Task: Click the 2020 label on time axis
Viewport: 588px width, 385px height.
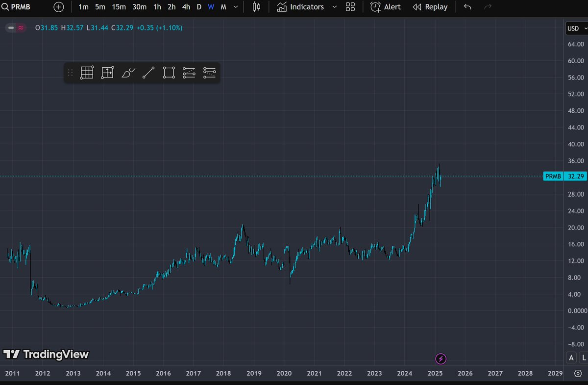Action: (x=284, y=374)
